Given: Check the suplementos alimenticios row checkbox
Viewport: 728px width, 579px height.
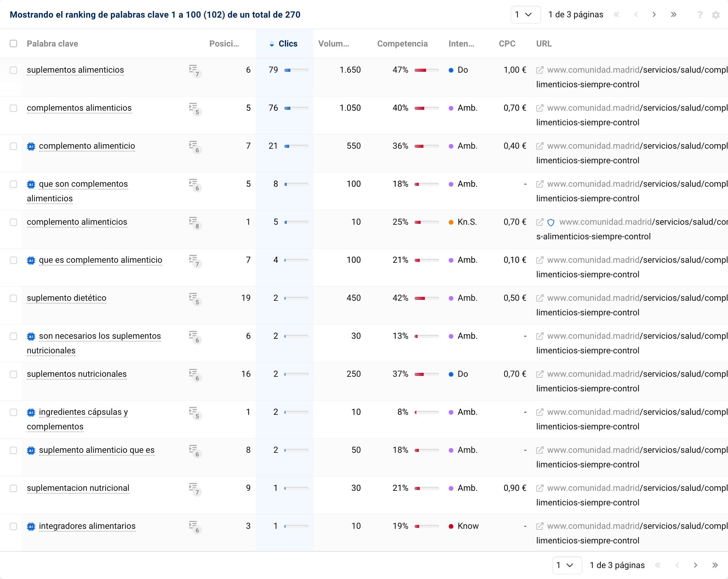Looking at the screenshot, I should (13, 70).
